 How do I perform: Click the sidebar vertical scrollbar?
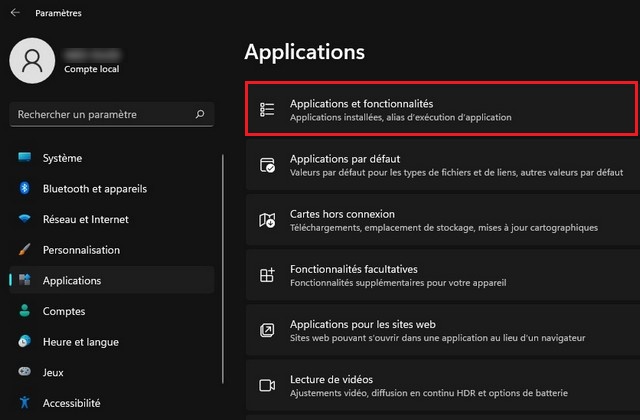coord(223,269)
